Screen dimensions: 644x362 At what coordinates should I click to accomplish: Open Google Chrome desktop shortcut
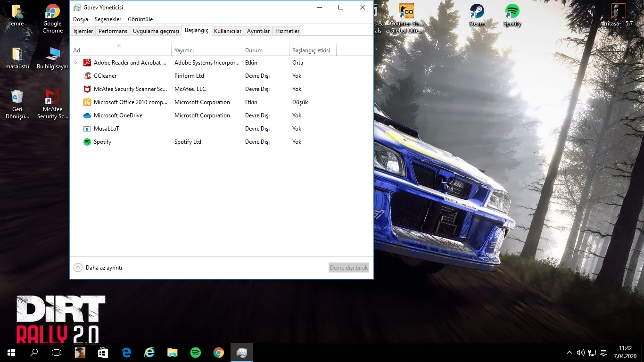tap(52, 19)
